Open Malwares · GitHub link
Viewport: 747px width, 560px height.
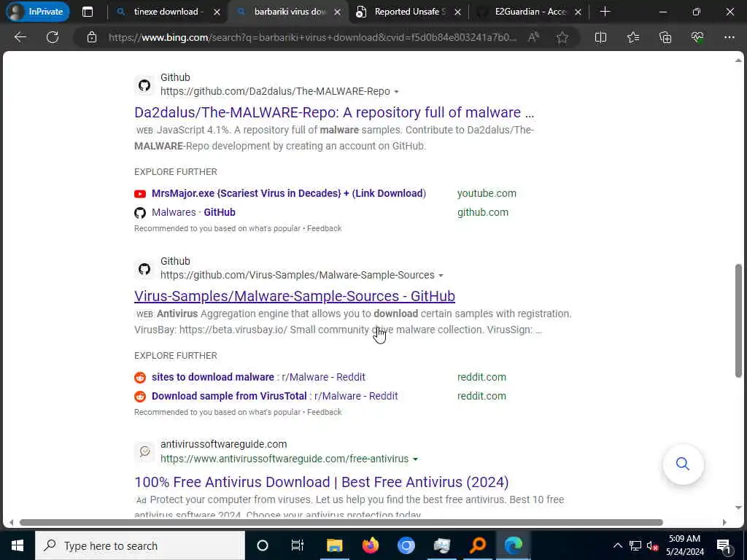point(193,212)
